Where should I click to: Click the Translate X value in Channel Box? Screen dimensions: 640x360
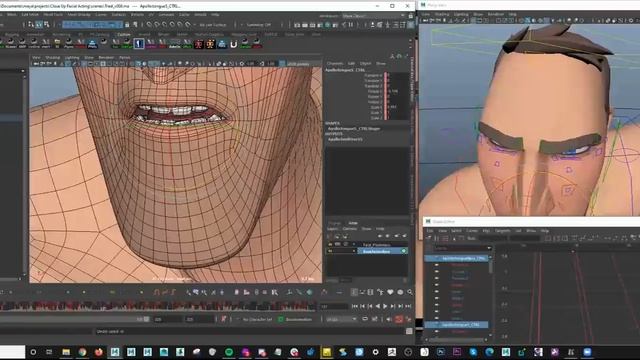(x=397, y=76)
